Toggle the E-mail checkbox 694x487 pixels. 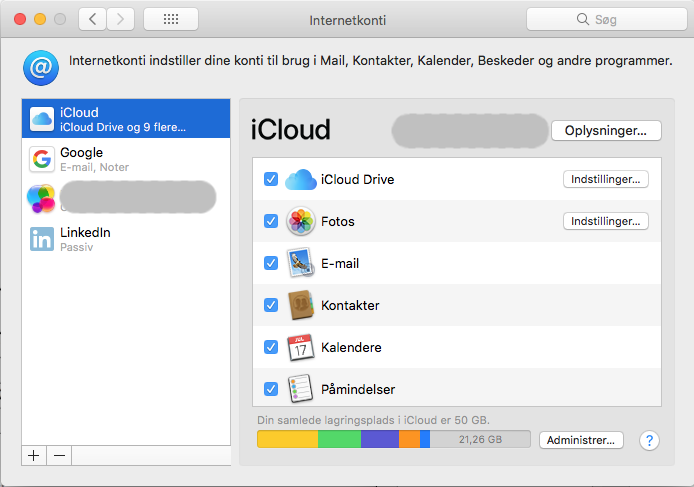point(271,263)
